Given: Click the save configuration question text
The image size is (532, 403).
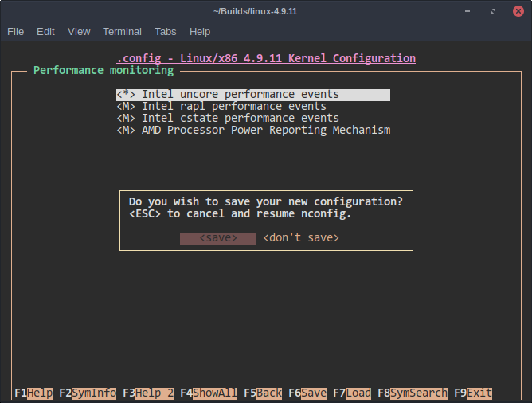Looking at the screenshot, I should 266,201.
